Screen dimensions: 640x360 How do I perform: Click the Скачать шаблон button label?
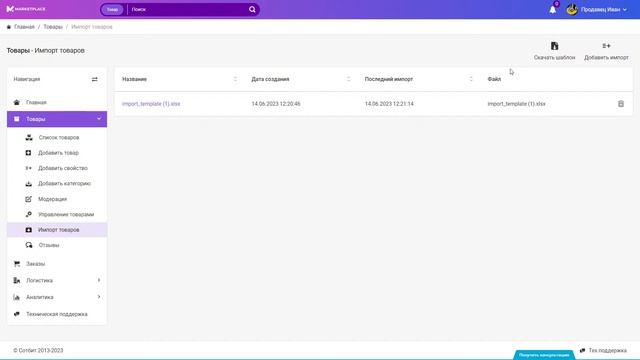(x=554, y=58)
